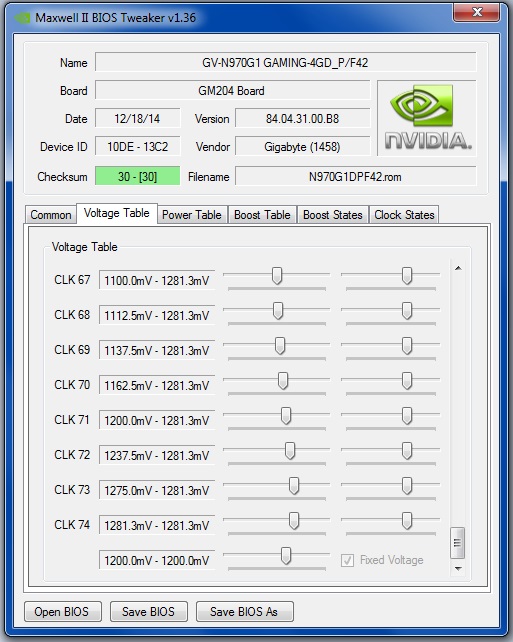Viewport: 513px width, 642px height.
Task: Select the Voltage Table tab
Action: coord(117,213)
